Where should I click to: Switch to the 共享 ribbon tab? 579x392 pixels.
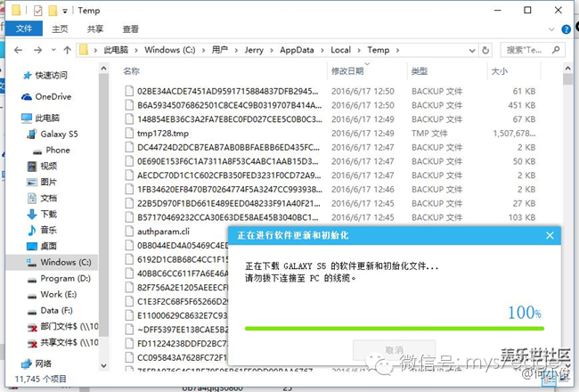pyautogui.click(x=95, y=29)
